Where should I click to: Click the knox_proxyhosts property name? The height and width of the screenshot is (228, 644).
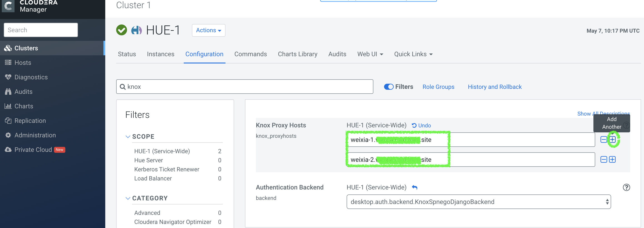276,136
